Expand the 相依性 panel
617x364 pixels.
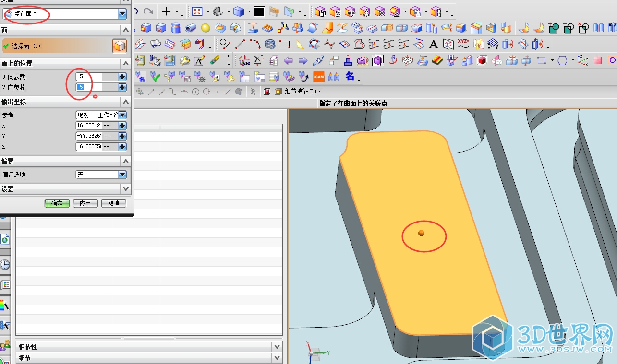tap(277, 347)
